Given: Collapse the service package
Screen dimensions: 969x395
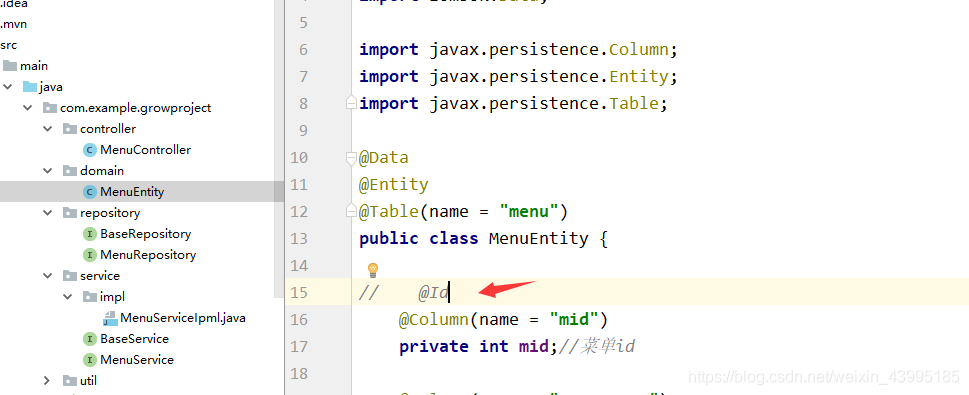Looking at the screenshot, I should pyautogui.click(x=48, y=276).
